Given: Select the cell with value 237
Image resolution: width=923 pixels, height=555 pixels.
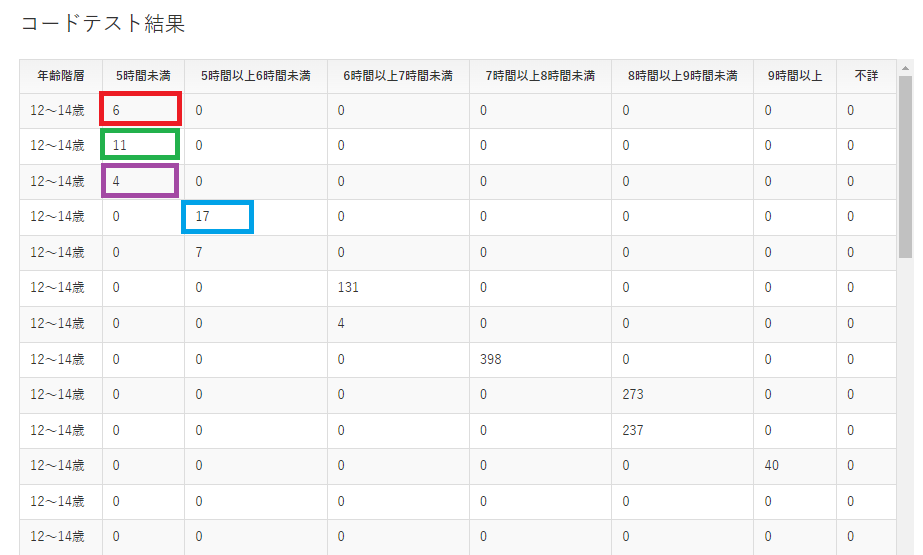Looking at the screenshot, I should click(682, 431).
